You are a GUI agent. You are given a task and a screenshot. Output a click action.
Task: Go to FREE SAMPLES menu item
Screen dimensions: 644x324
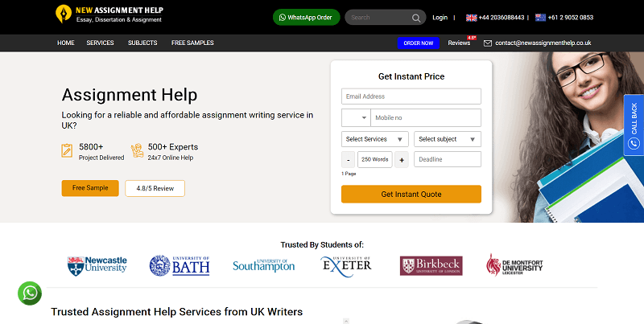coord(192,43)
